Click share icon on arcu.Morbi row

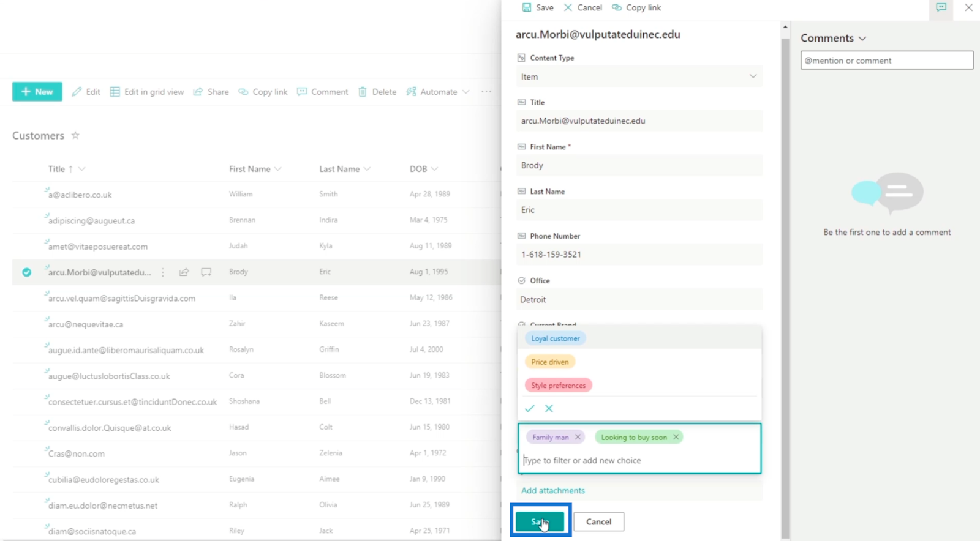[184, 272]
